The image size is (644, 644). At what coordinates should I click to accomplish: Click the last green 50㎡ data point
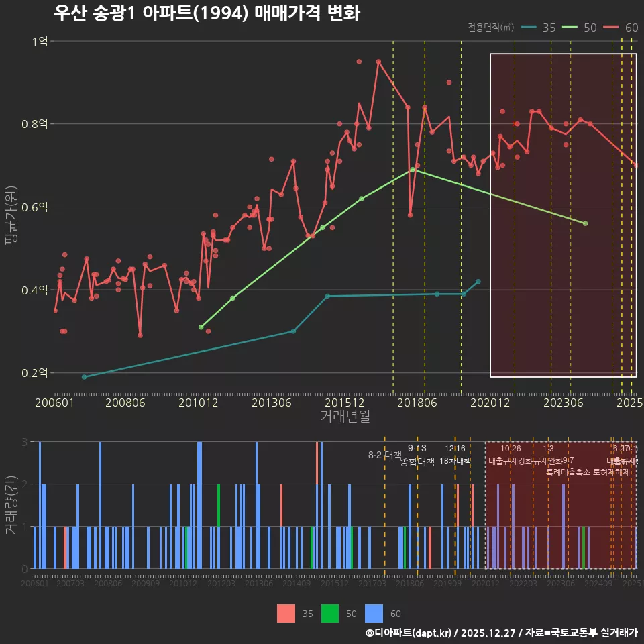(x=585, y=222)
